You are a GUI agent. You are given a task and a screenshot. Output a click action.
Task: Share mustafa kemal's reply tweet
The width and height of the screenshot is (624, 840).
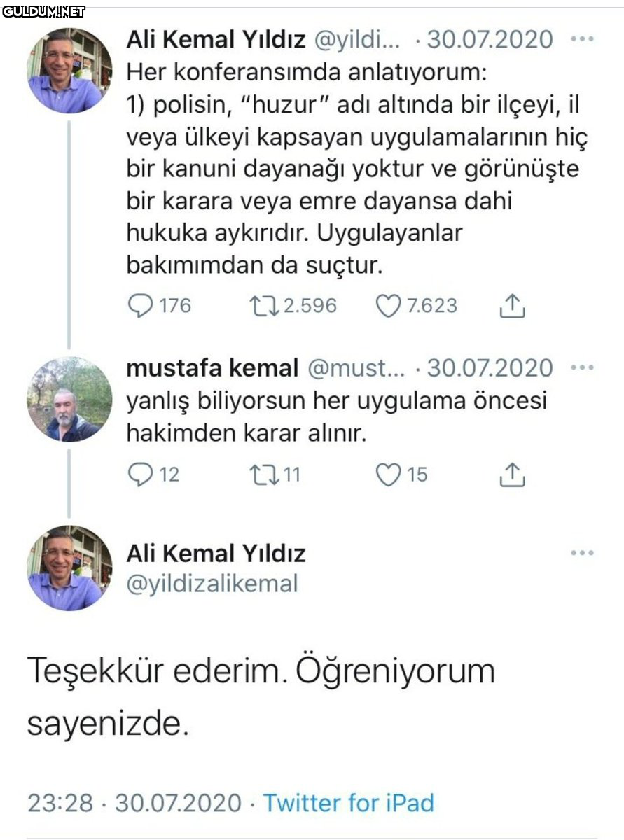[x=512, y=475]
